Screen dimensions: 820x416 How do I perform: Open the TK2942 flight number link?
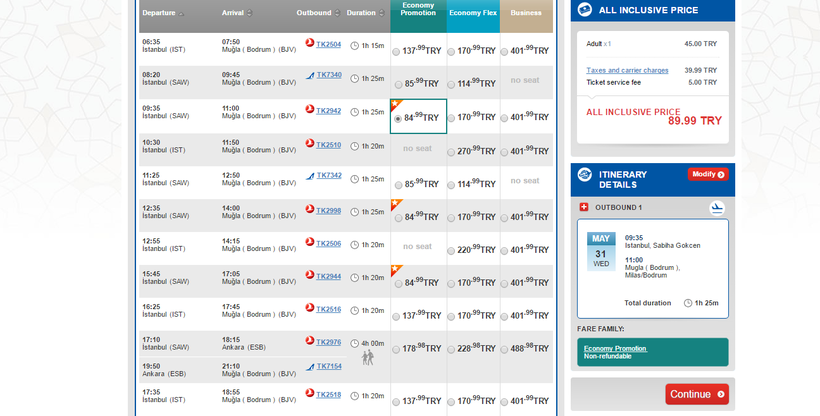click(328, 110)
